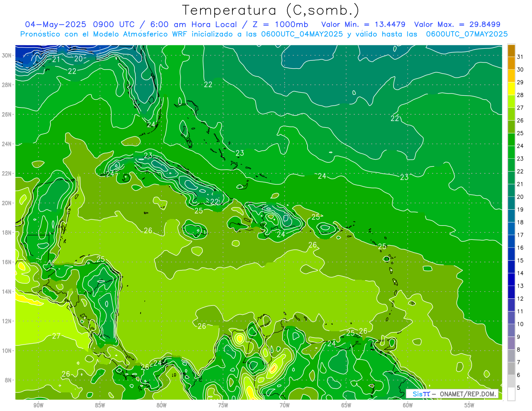
Task: Click the colorbar value label 30
Action: click(x=520, y=69)
